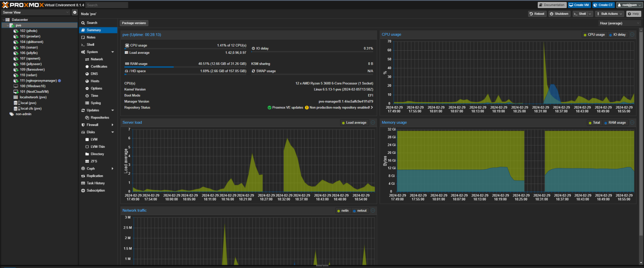The height and width of the screenshot is (268, 644).
Task: Collapse the Disks menu section
Action: (x=113, y=132)
